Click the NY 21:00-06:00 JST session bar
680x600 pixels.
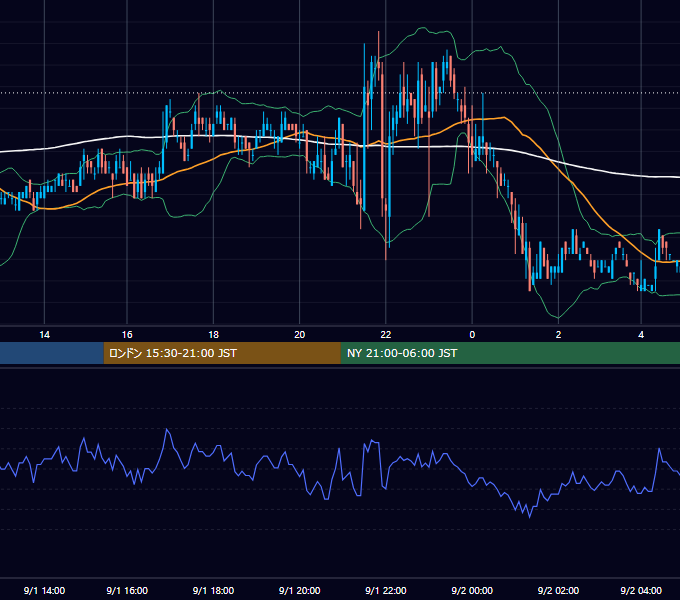pyautogui.click(x=510, y=353)
